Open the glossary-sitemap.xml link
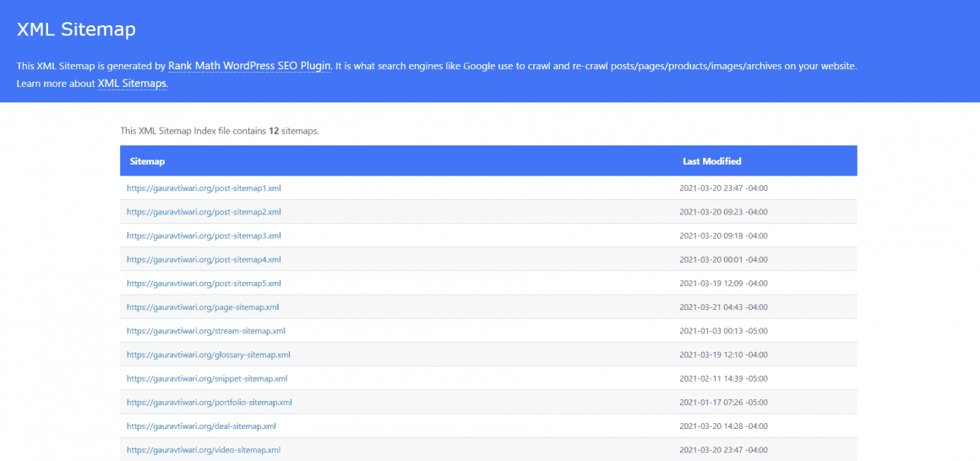 click(x=209, y=355)
